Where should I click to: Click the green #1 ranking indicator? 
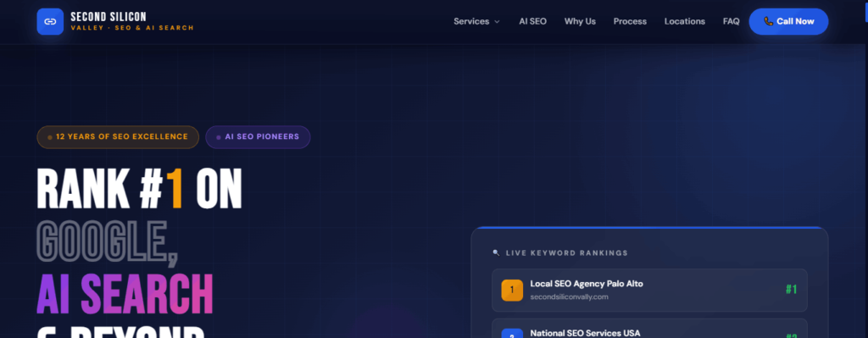point(791,290)
